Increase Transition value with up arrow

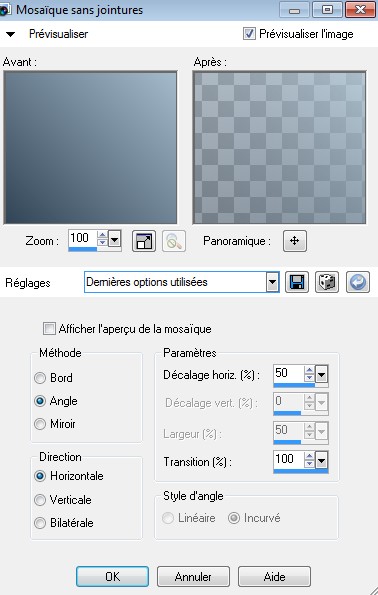click(309, 456)
